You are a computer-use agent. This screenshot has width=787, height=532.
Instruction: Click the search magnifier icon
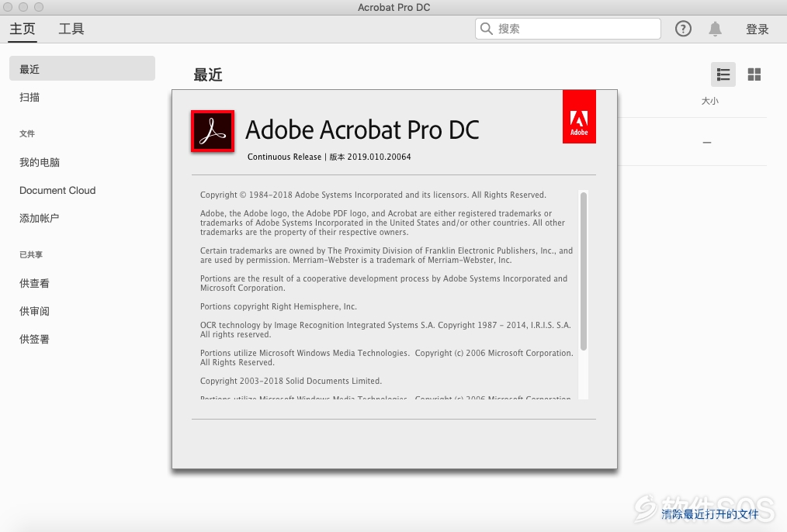(486, 29)
